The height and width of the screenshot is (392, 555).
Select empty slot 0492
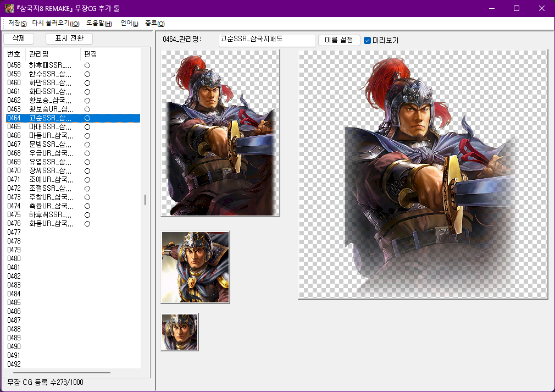point(73,364)
